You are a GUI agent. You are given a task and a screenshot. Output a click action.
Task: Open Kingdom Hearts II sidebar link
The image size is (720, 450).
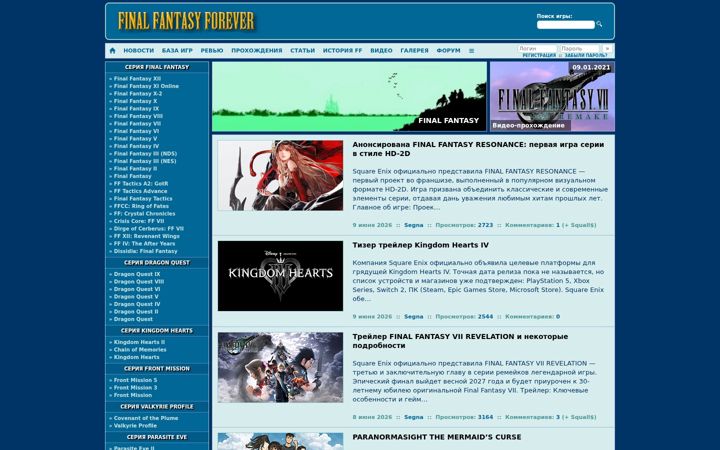tap(139, 342)
